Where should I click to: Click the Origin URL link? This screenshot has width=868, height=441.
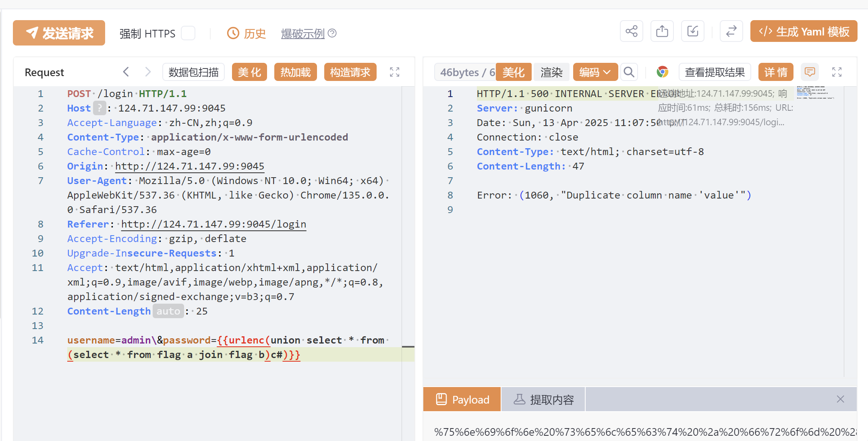190,166
